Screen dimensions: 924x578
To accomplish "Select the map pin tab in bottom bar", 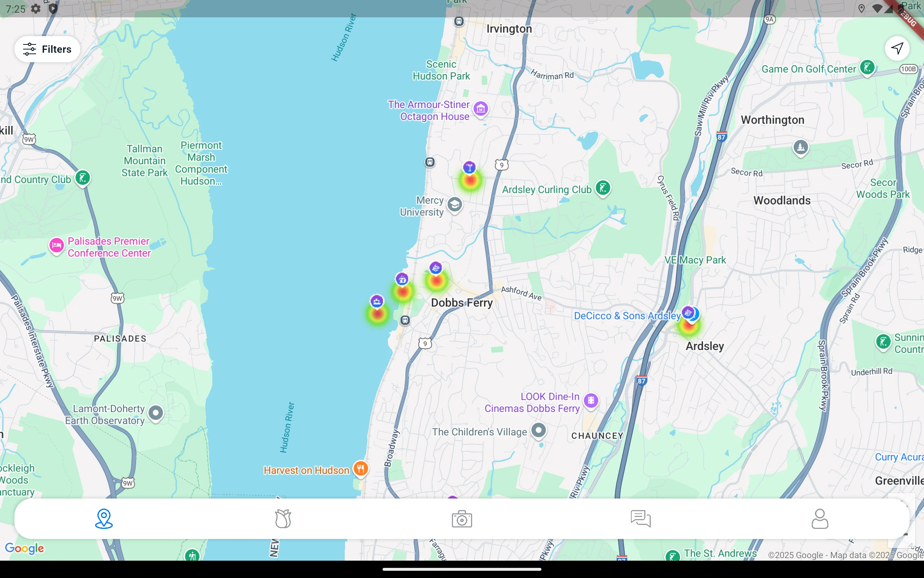I will pyautogui.click(x=104, y=519).
